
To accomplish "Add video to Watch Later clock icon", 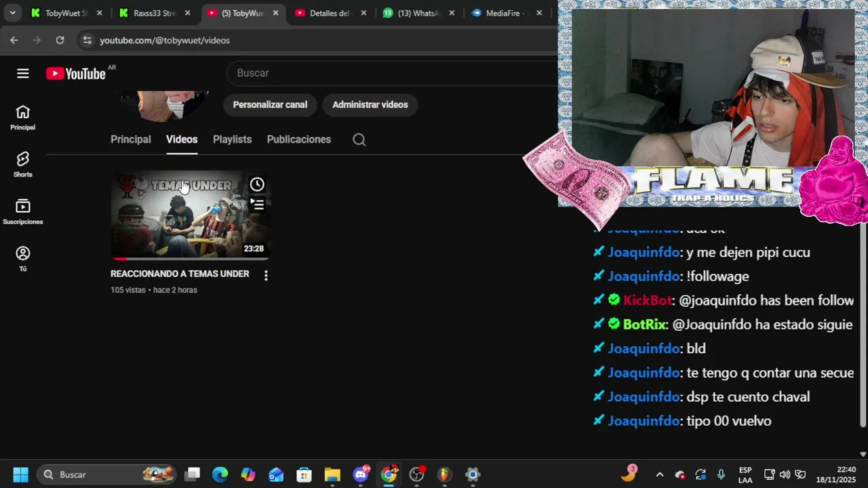I will click(x=257, y=184).
